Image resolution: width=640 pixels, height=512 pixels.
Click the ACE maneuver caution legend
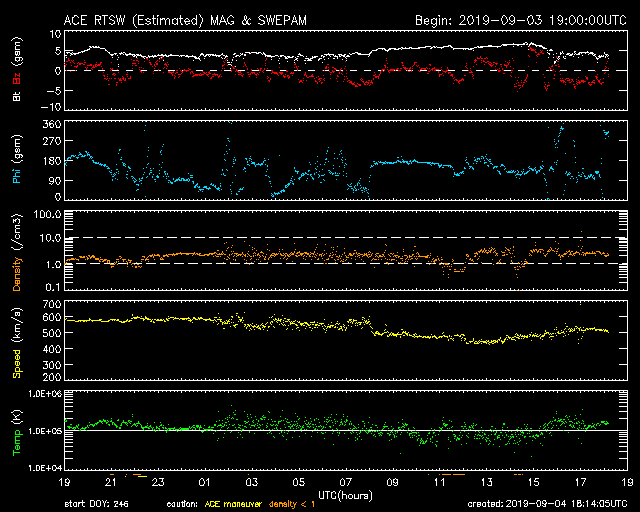pyautogui.click(x=233, y=504)
